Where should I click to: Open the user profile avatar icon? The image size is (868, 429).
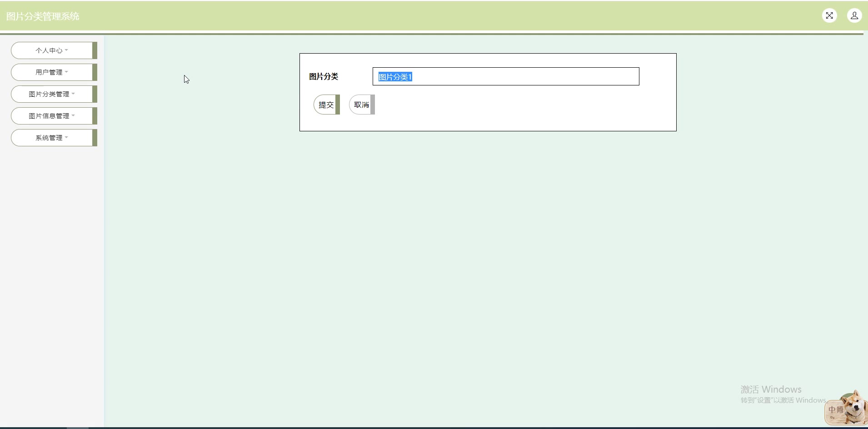[854, 16]
